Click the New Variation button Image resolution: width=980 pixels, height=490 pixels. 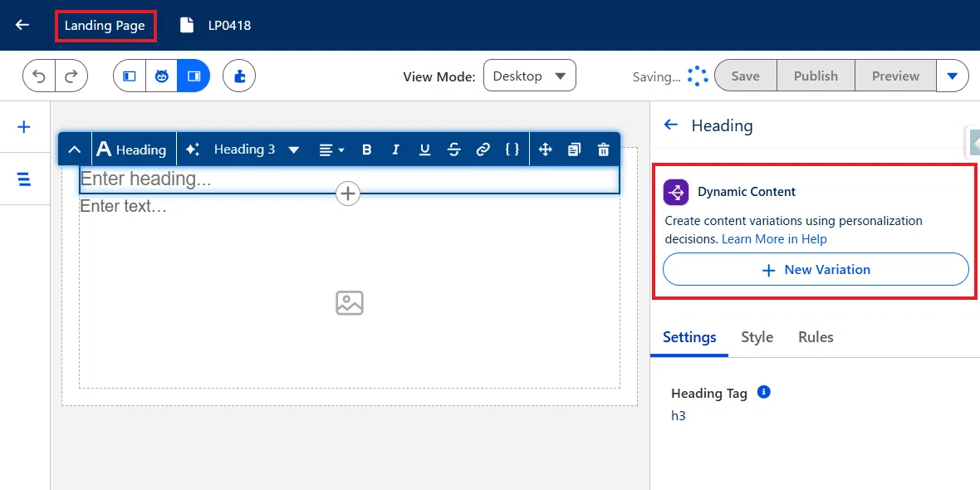coord(816,269)
